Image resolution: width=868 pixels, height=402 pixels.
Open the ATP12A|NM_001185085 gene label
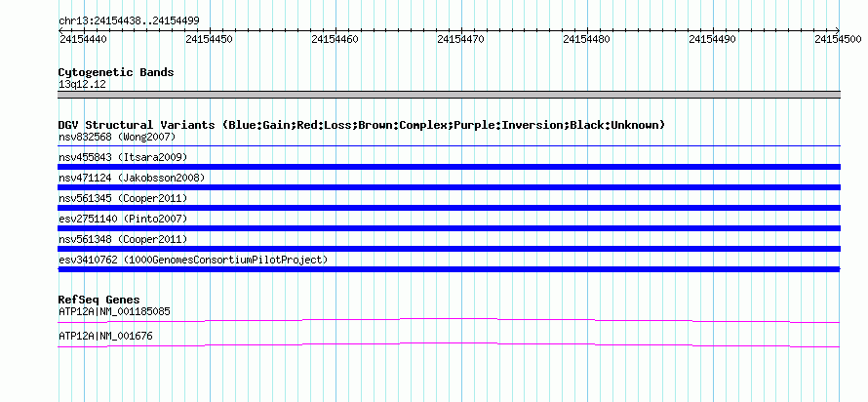(114, 311)
